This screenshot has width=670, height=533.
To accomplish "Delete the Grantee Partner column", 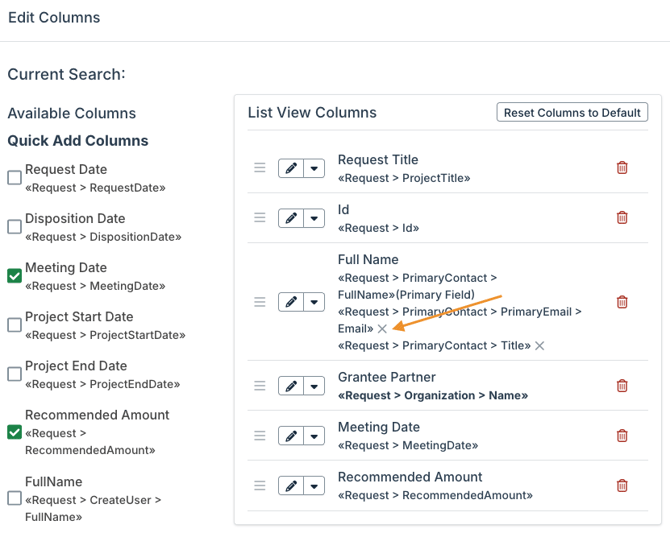I will click(x=622, y=386).
